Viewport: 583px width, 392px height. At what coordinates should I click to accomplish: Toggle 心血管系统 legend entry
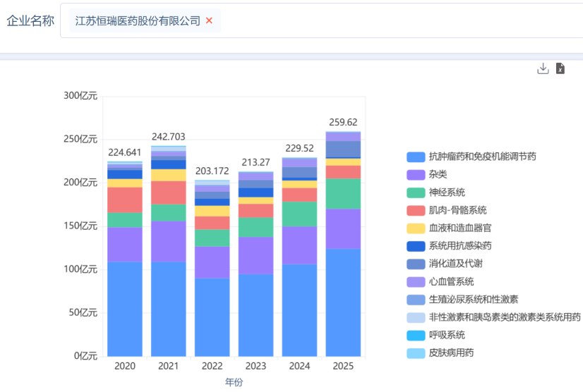(440, 281)
